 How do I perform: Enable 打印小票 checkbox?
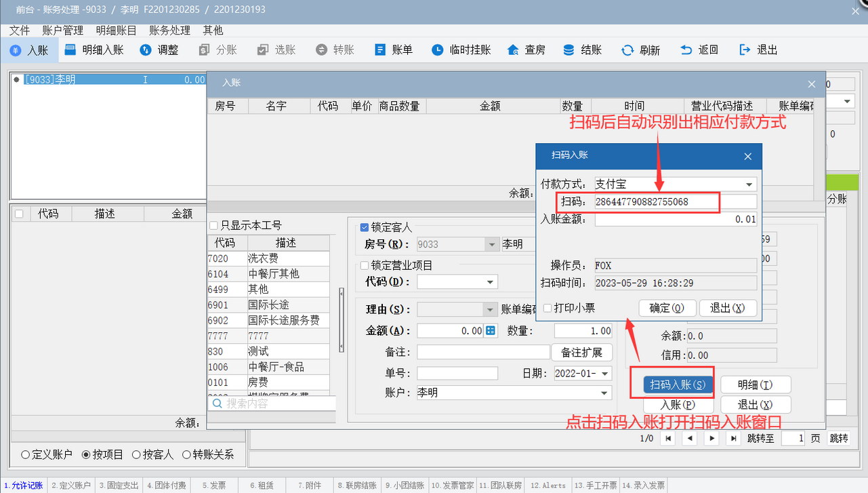pos(547,308)
